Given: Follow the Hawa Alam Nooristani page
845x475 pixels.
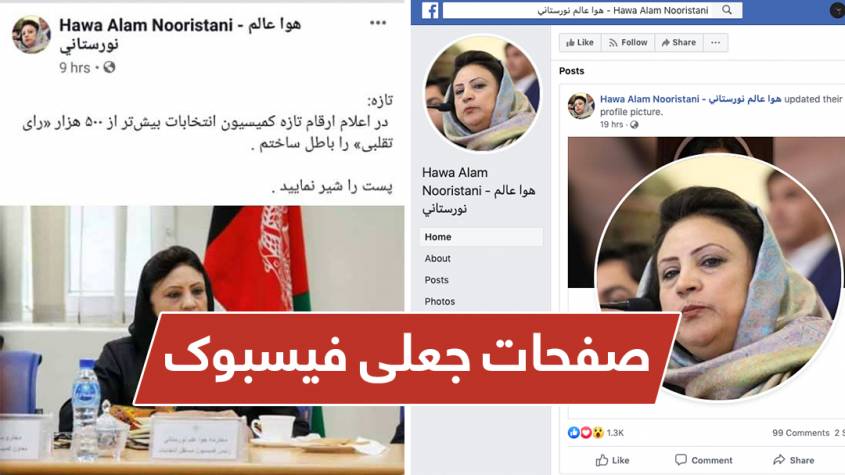Looking at the screenshot, I should [628, 43].
